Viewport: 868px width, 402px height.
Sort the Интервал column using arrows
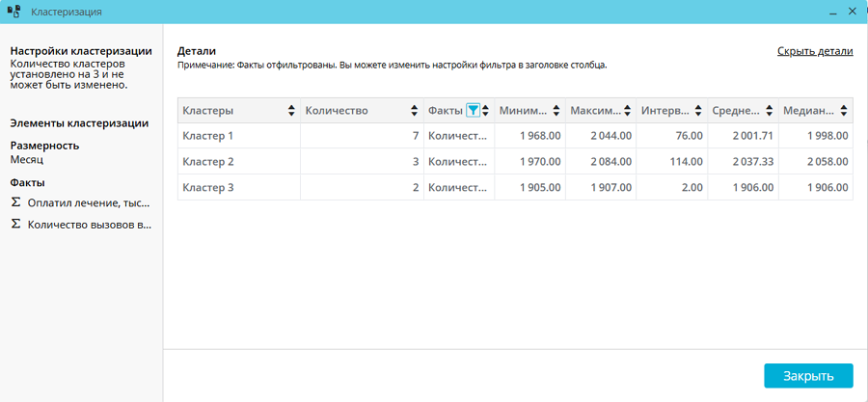[x=699, y=111]
